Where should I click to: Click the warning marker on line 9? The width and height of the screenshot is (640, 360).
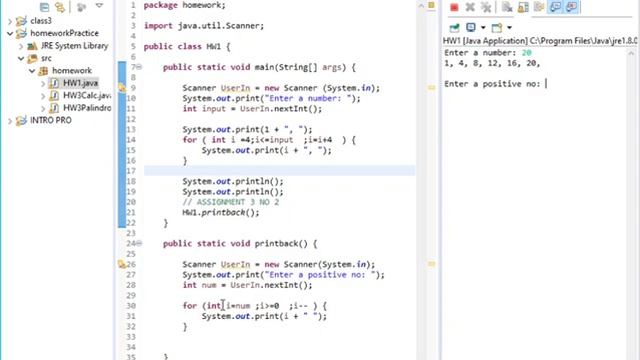pyautogui.click(x=122, y=88)
